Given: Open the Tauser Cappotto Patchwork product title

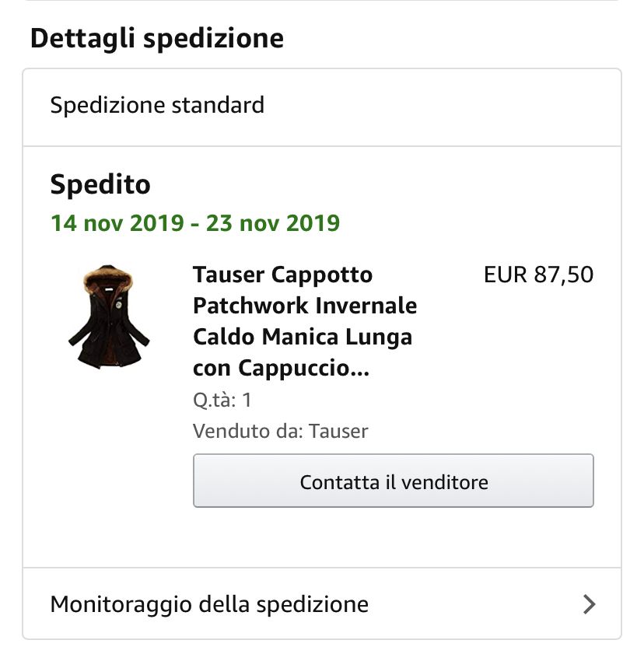Looking at the screenshot, I should 305,321.
